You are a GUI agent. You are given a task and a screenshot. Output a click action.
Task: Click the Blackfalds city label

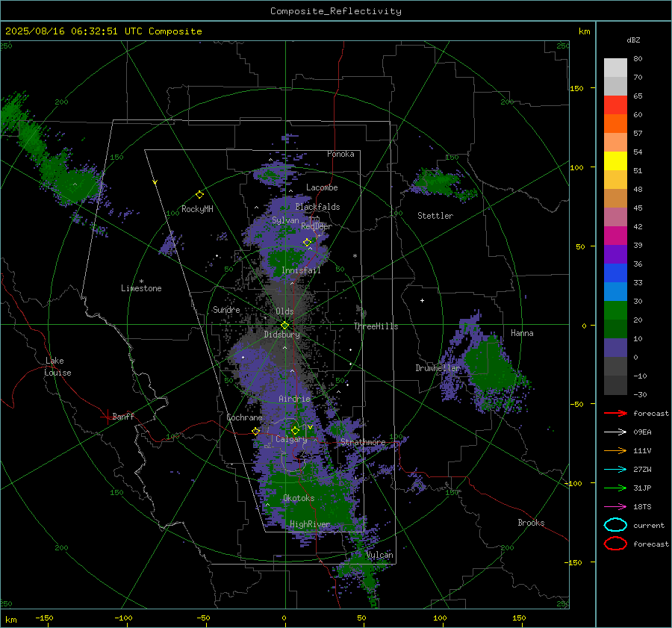click(x=317, y=207)
